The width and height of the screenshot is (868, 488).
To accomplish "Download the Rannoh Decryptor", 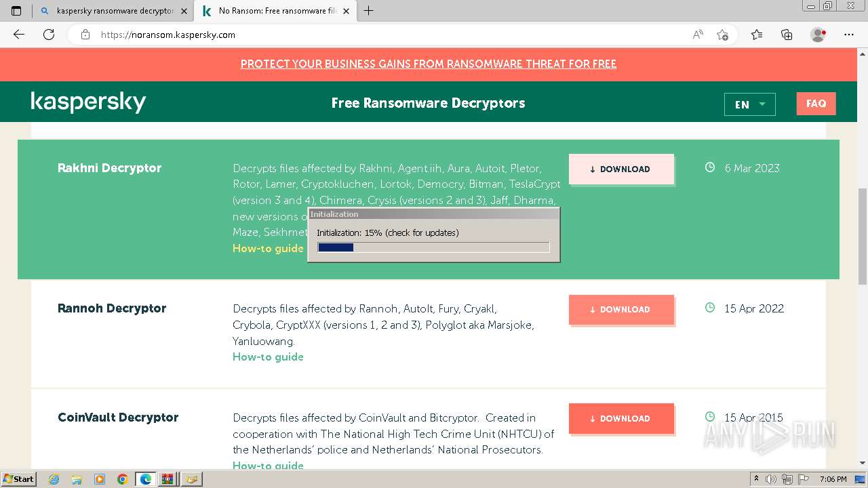I will pos(621,309).
